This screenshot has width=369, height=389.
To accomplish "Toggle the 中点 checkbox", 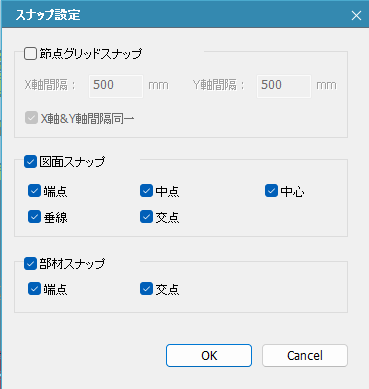I will 146,191.
